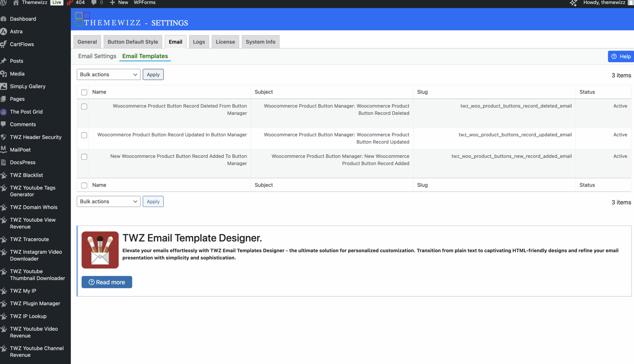Click the Read more button
This screenshot has width=634, height=364.
pyautogui.click(x=107, y=282)
